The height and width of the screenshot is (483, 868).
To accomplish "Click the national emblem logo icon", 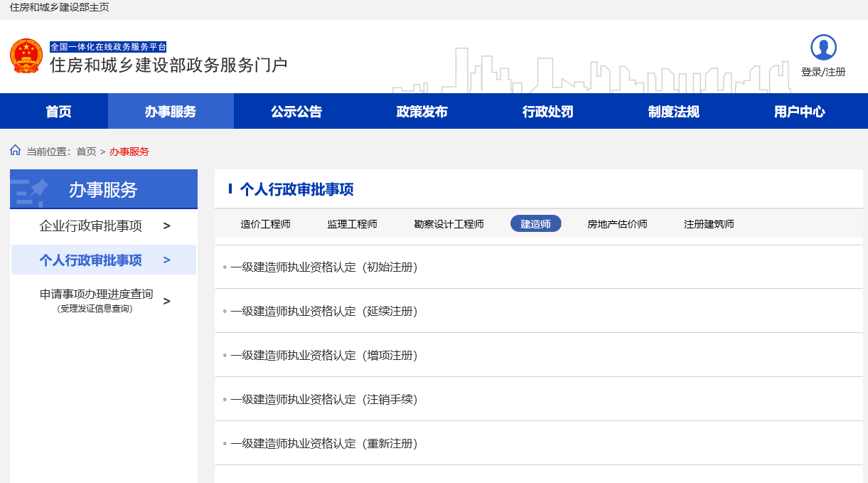I will 26,56.
